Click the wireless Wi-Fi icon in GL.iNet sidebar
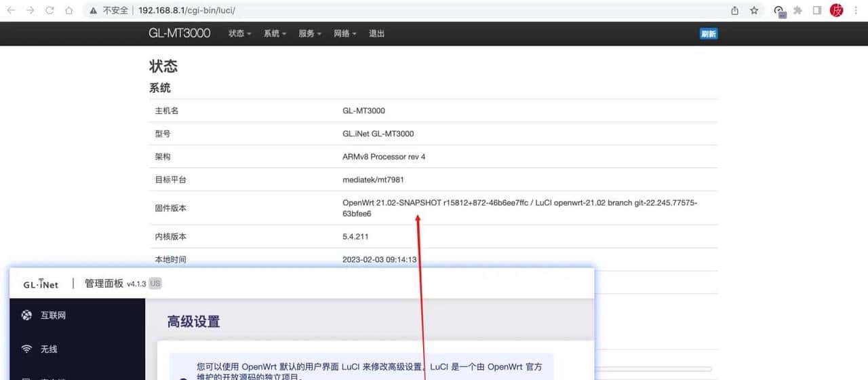 tap(26, 349)
